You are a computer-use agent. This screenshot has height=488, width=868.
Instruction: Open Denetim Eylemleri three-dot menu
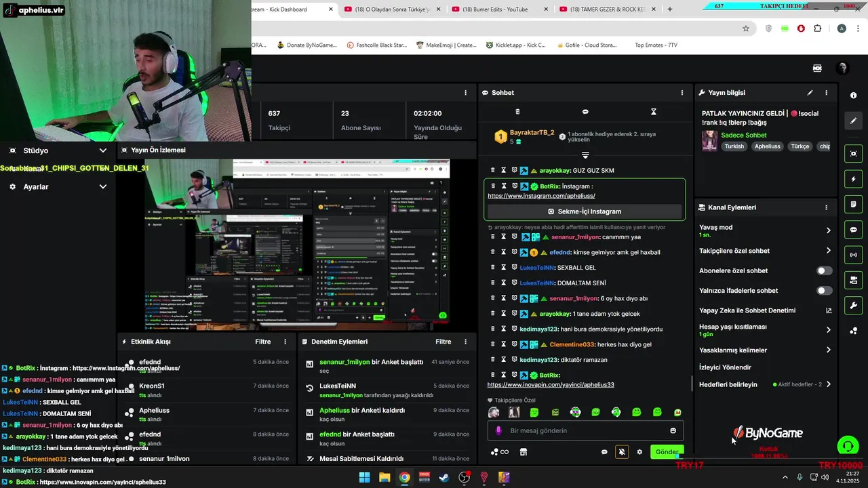[465, 342]
